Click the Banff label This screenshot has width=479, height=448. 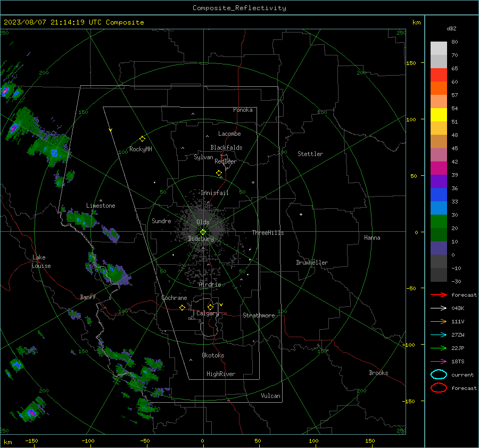[88, 297]
